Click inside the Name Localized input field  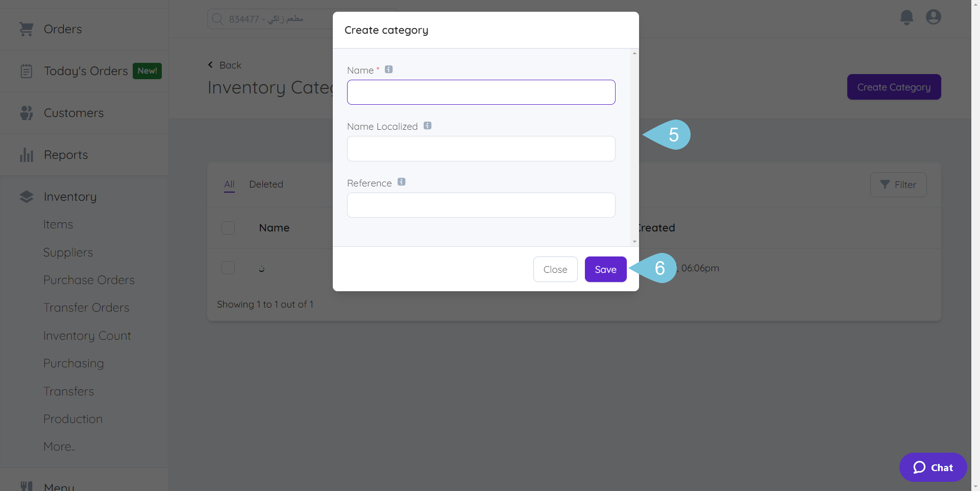481,149
